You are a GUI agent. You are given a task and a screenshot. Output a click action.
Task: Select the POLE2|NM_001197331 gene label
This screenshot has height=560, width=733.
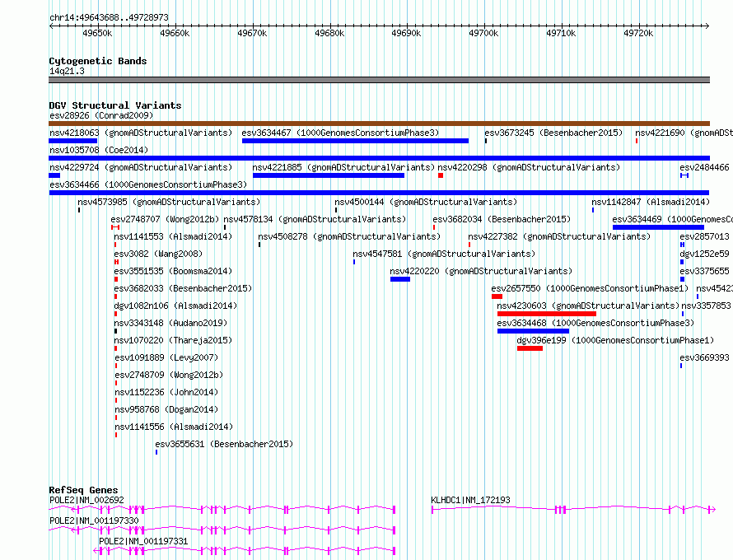[x=143, y=541]
